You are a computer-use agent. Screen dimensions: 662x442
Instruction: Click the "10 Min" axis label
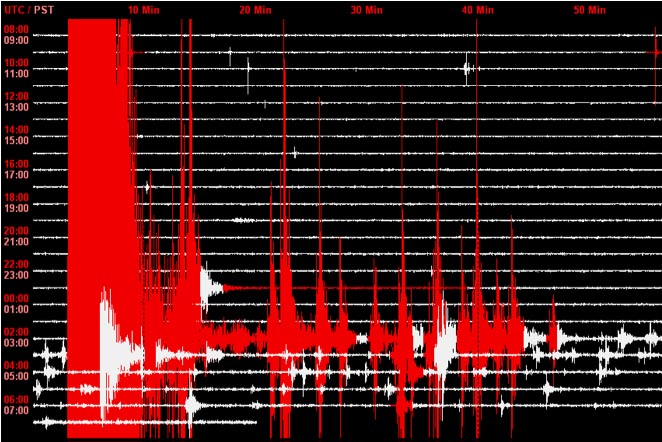click(144, 10)
